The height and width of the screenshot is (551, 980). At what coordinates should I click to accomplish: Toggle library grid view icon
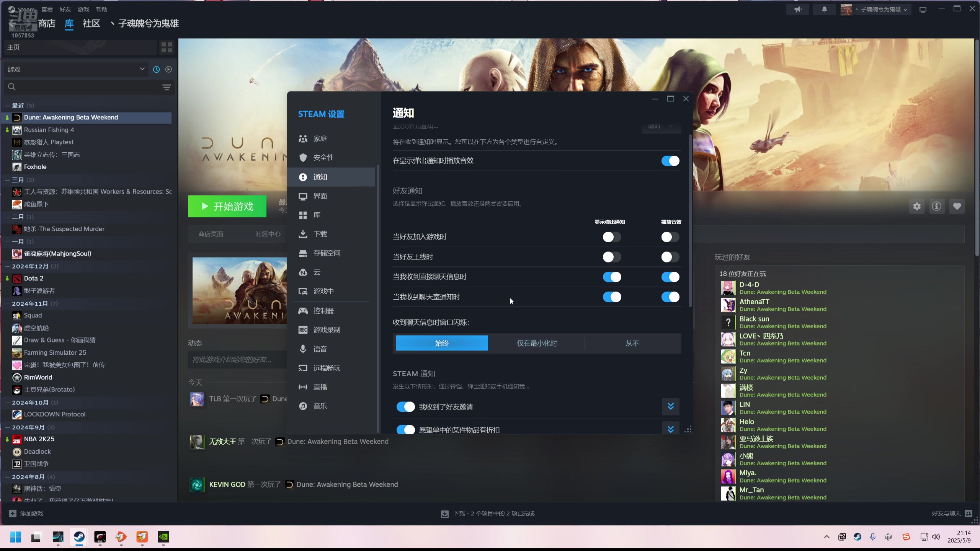pos(167,47)
